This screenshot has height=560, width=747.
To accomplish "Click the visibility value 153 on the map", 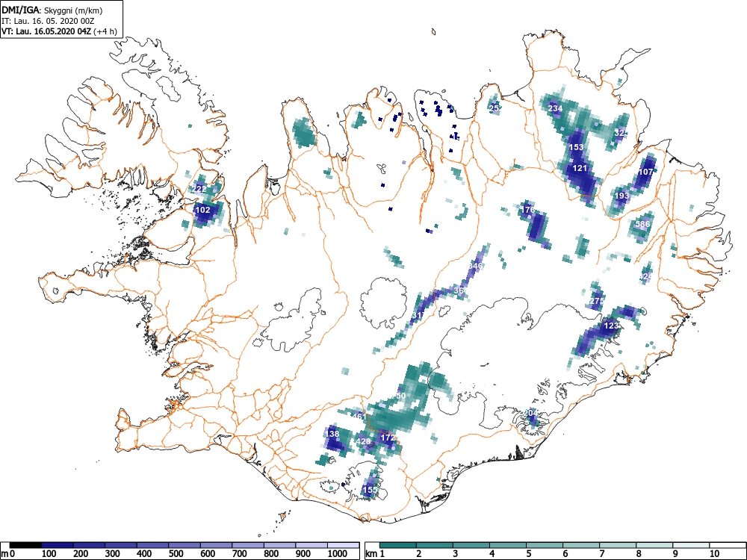I will 577,146.
